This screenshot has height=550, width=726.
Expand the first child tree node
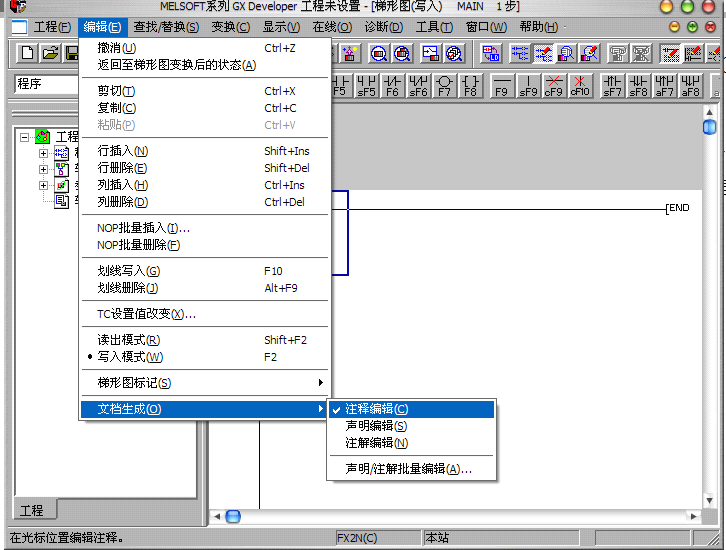pyautogui.click(x=43, y=153)
